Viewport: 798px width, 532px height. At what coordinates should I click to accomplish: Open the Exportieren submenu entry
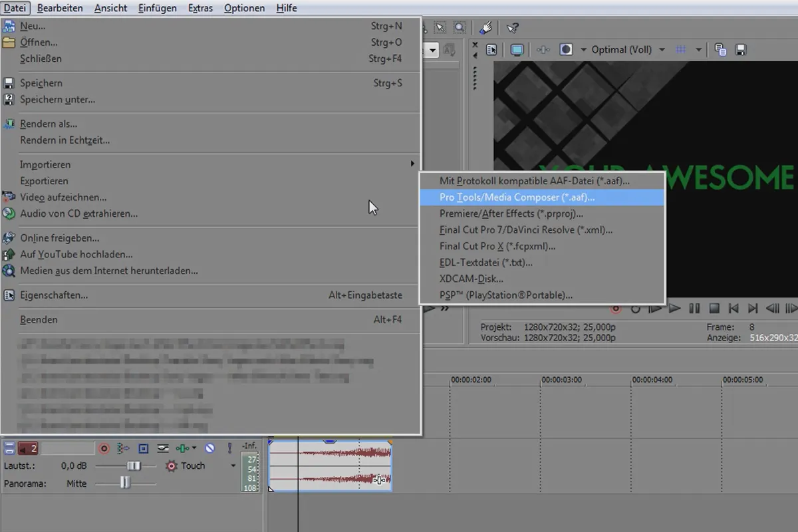pos(211,181)
